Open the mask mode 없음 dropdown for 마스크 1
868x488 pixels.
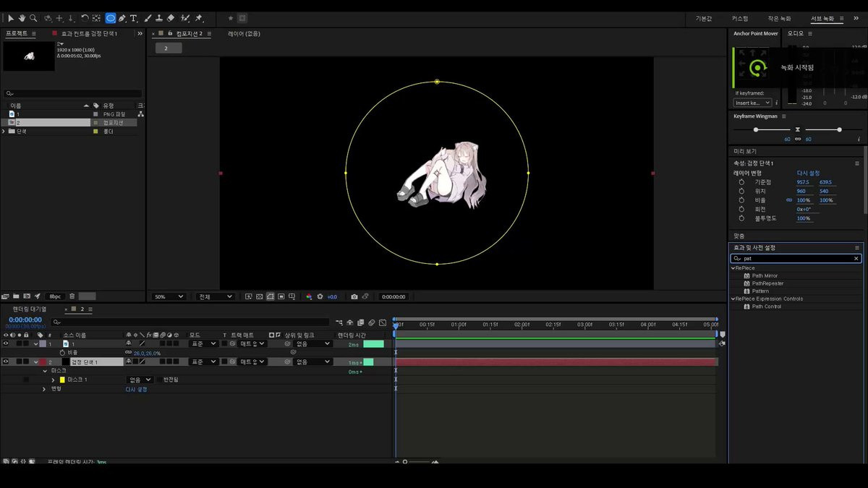(x=140, y=380)
